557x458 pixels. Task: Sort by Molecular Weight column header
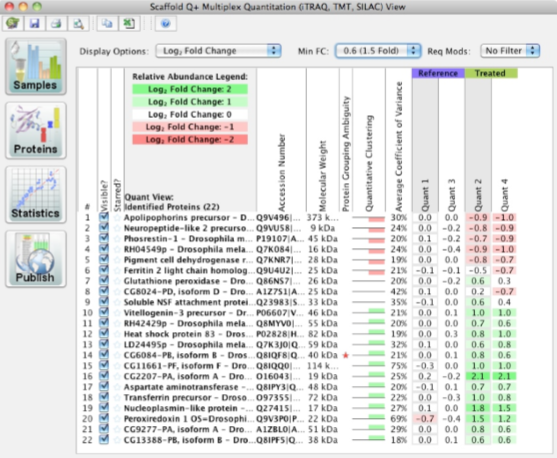point(322,176)
